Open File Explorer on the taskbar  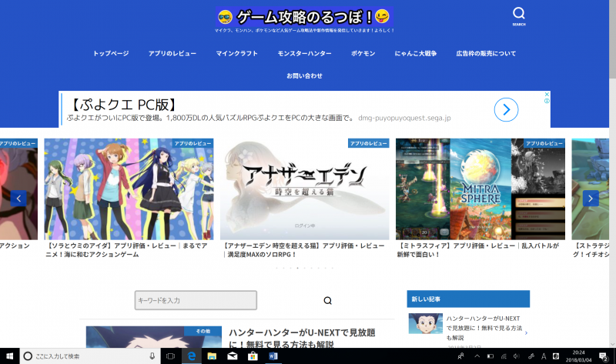(213, 356)
